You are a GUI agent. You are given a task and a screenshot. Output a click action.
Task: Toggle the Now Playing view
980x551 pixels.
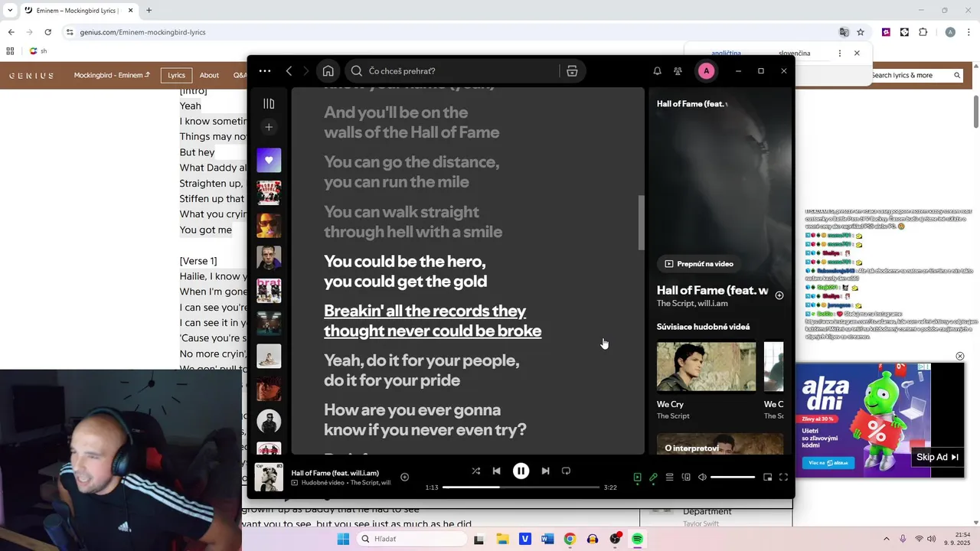click(x=637, y=477)
